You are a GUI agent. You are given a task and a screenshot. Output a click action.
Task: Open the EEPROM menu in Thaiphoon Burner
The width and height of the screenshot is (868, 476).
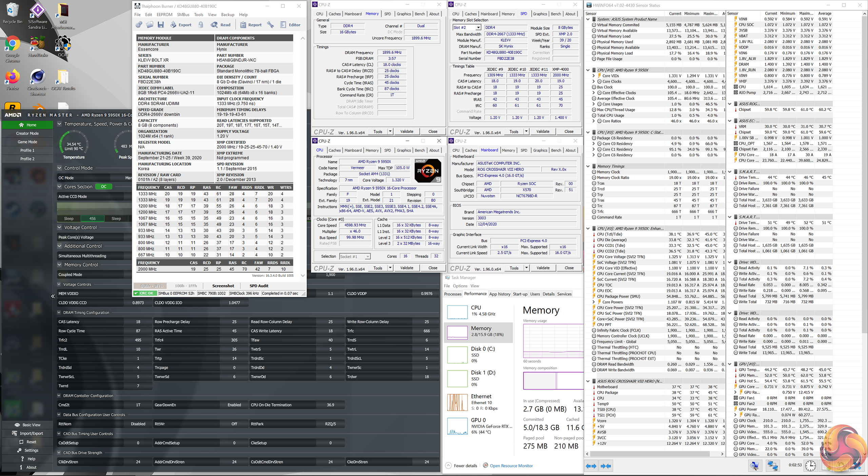tap(164, 15)
